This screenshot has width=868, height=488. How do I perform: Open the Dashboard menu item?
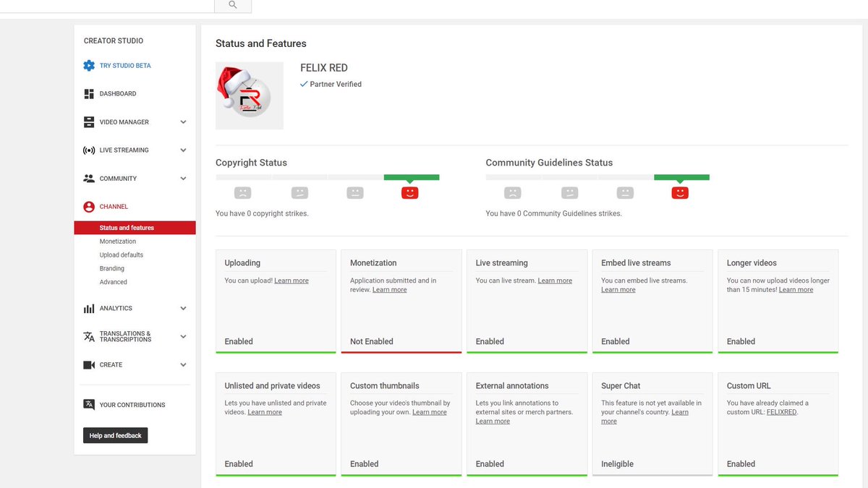pos(118,94)
